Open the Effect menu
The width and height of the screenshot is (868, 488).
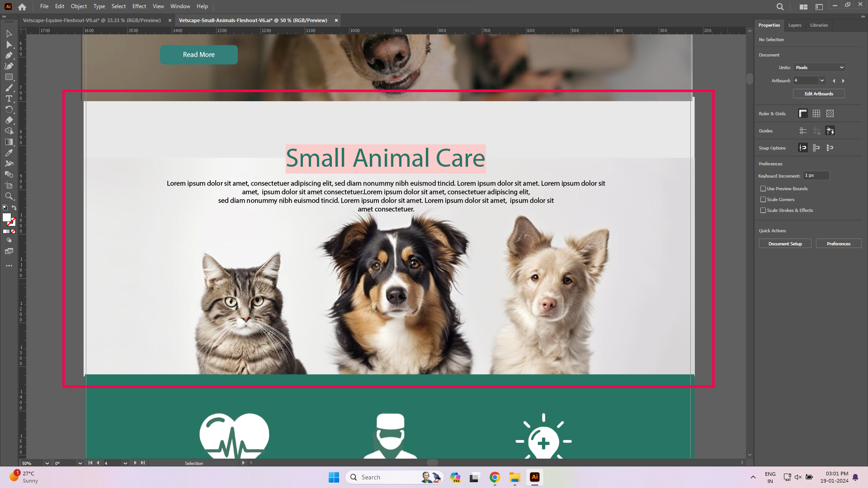pos(139,6)
